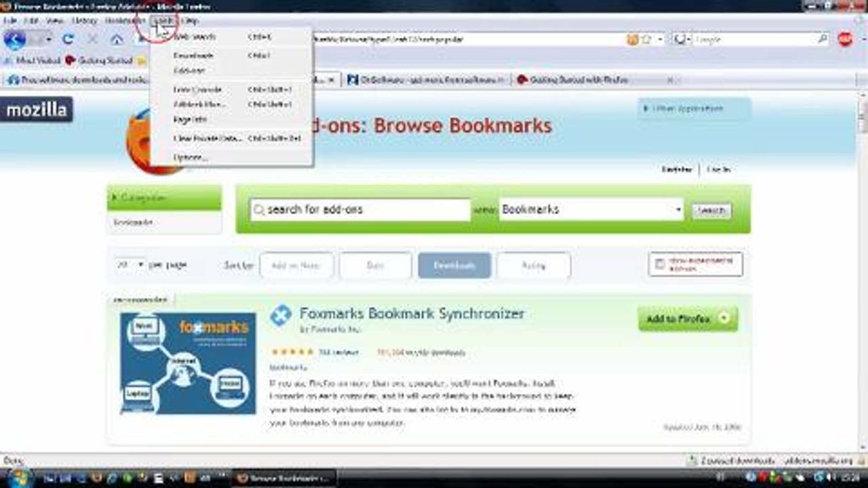Switch to the software-news tab with blue icon

(426, 79)
